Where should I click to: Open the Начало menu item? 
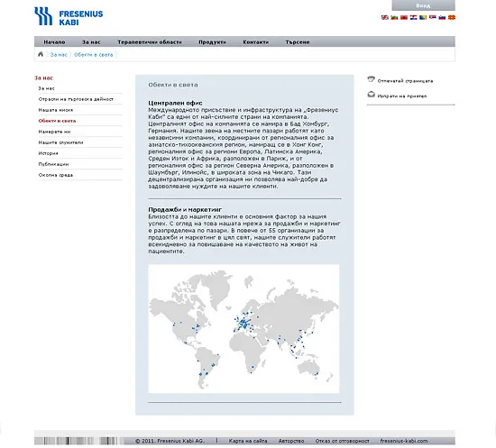tap(54, 42)
